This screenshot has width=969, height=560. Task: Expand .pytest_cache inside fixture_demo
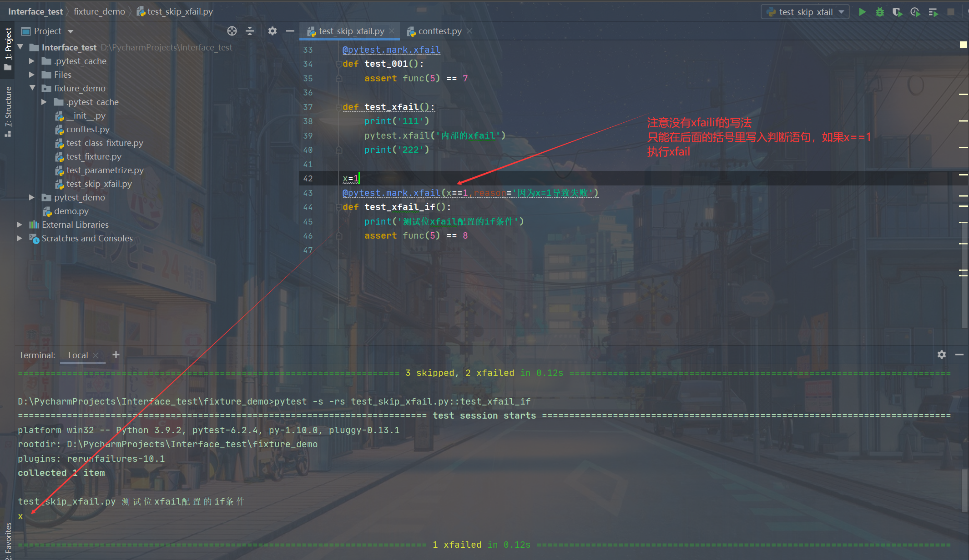[x=44, y=102]
